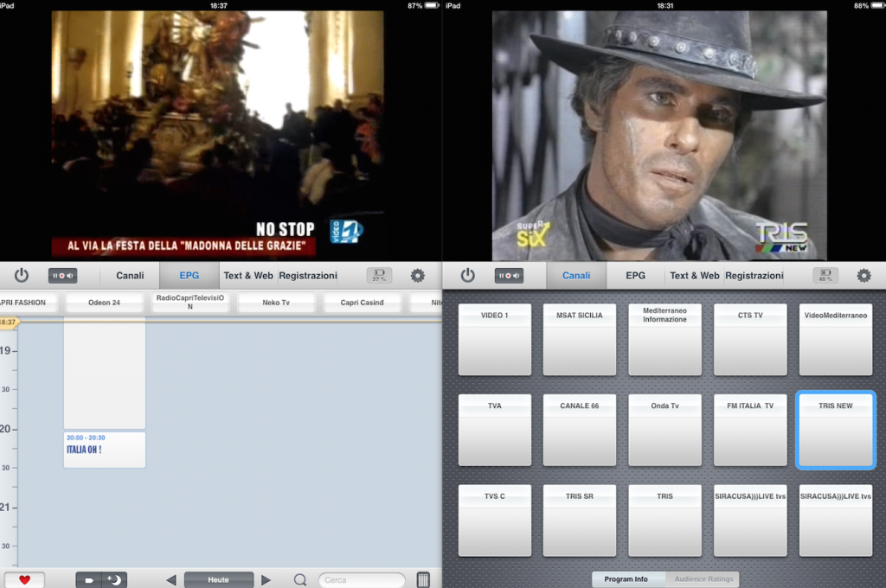
Task: Open Registrazioni tab in left pane
Action: (308, 276)
